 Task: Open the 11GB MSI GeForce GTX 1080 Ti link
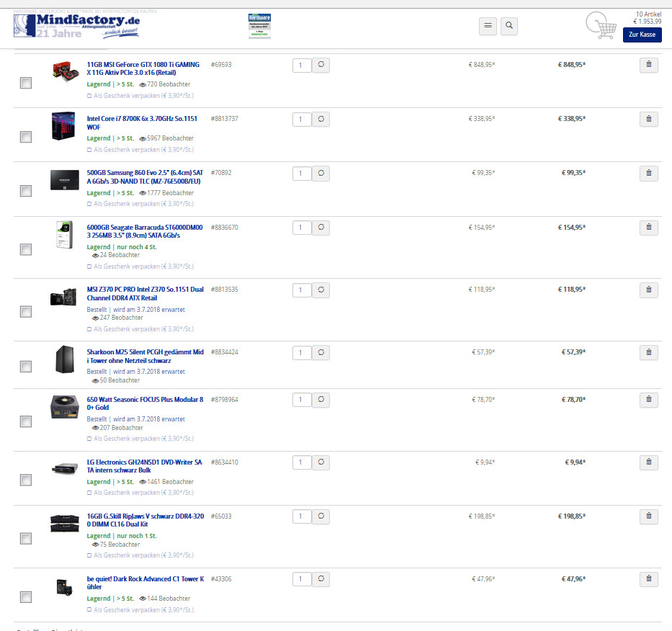coord(143,68)
